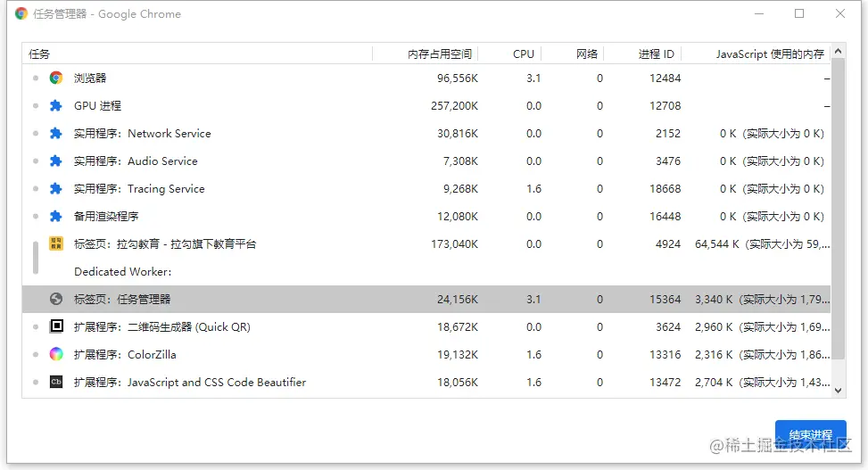The height and width of the screenshot is (470, 868).
Task: Click process ID 13472
Action: (x=665, y=383)
